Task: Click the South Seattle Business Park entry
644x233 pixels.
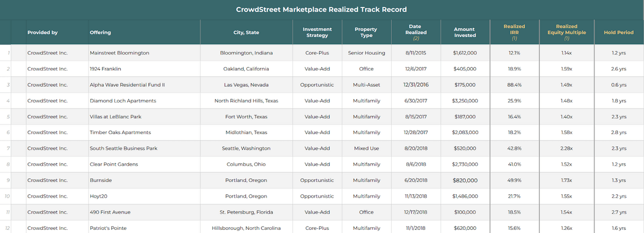Action: click(123, 148)
